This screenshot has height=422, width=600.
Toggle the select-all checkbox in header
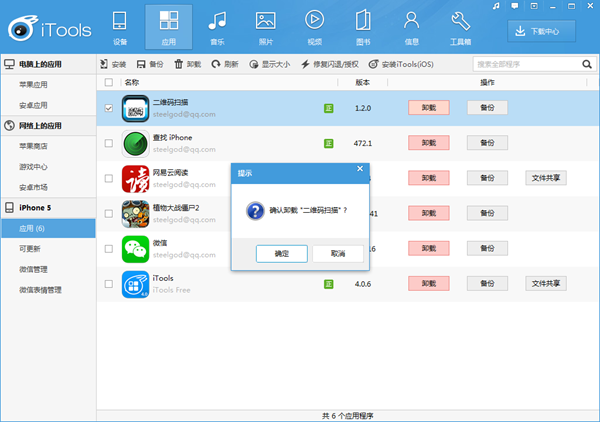109,82
